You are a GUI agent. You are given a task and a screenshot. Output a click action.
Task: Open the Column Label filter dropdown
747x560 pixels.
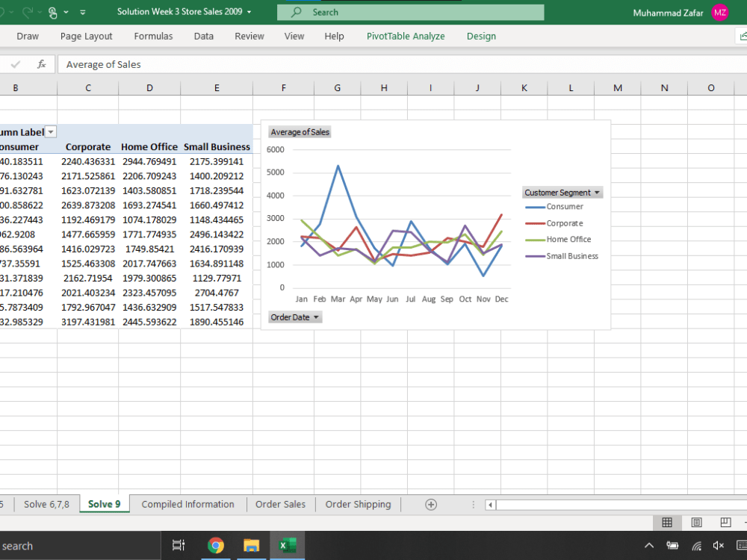click(50, 131)
